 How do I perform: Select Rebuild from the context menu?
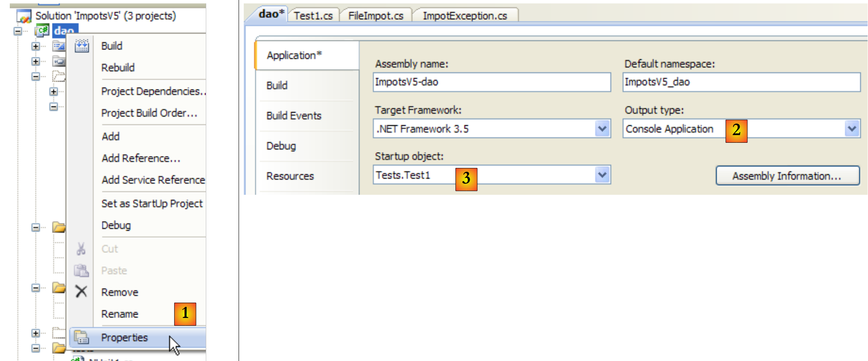coord(118,68)
